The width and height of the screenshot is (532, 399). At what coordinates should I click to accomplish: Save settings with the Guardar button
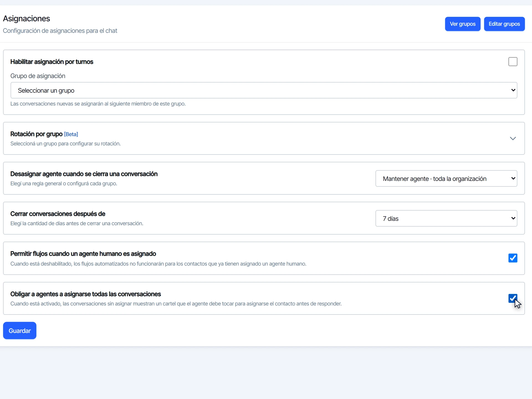tap(20, 330)
